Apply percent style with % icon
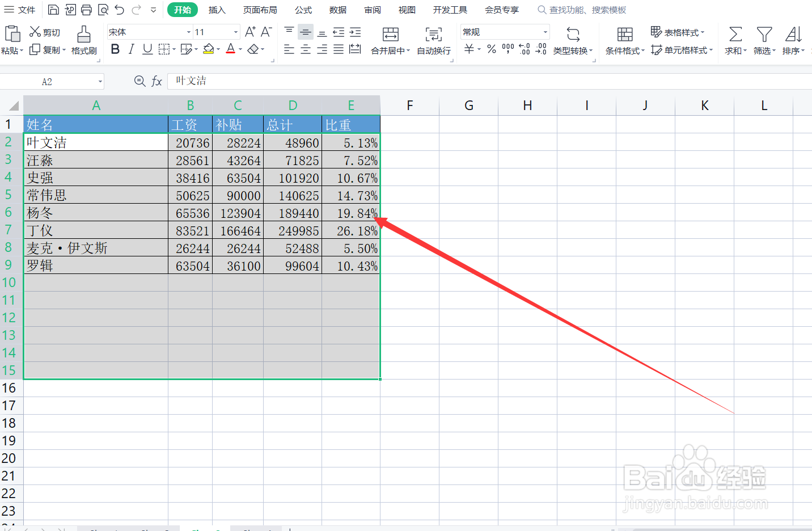This screenshot has height=531, width=812. (492, 49)
